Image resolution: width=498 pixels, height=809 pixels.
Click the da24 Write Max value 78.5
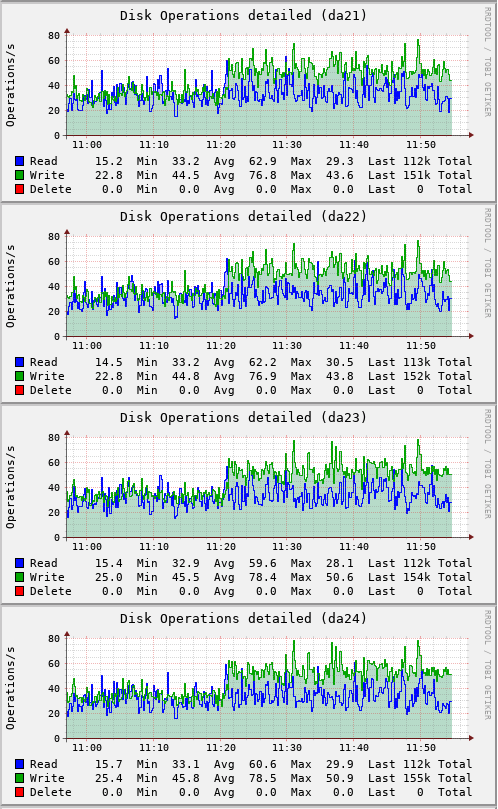(263, 778)
